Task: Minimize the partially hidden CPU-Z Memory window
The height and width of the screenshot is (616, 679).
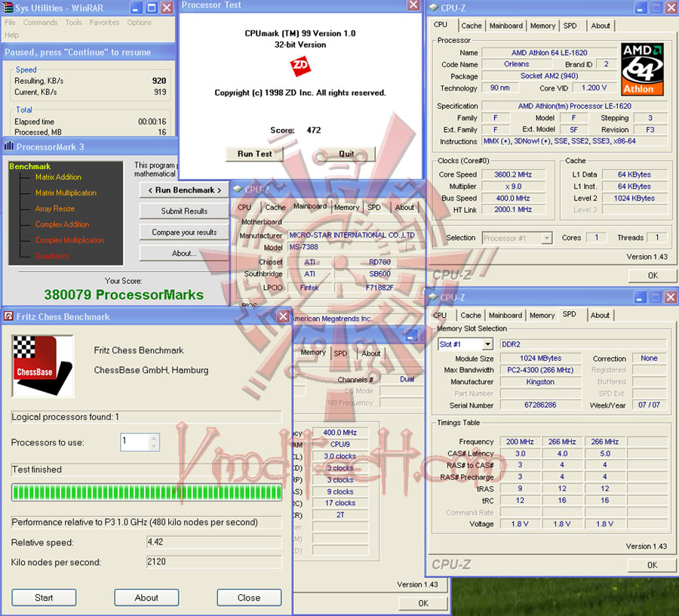Action: [x=411, y=335]
